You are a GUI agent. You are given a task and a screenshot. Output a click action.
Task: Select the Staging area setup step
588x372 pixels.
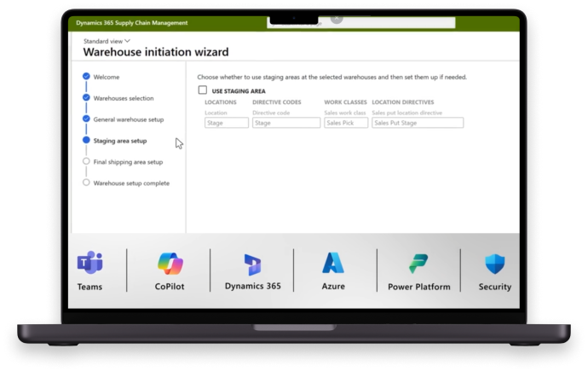pos(120,141)
